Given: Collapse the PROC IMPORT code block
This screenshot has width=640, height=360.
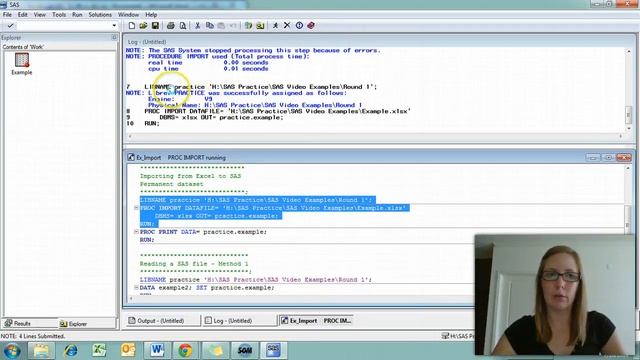Looking at the screenshot, I should 136,208.
